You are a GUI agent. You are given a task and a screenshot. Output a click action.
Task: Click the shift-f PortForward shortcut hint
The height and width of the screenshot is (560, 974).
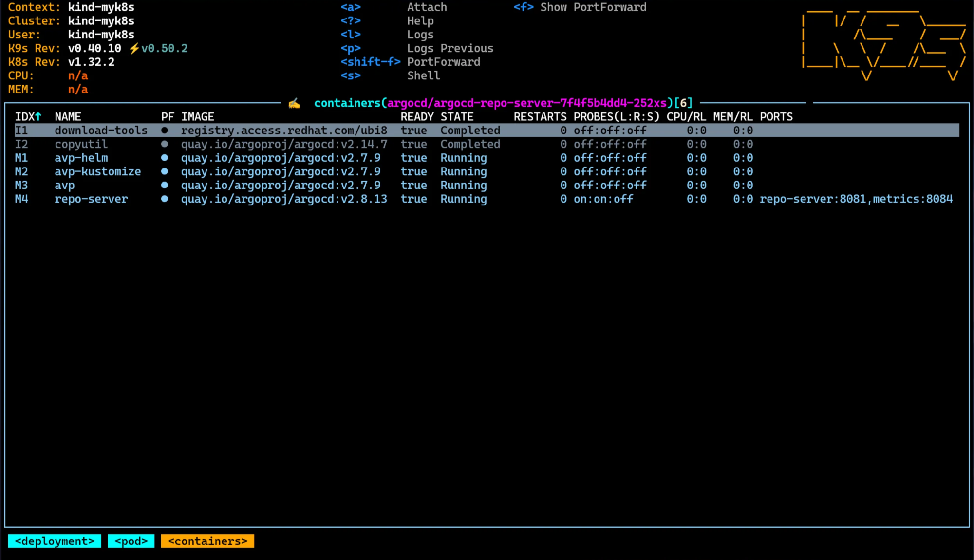(410, 62)
